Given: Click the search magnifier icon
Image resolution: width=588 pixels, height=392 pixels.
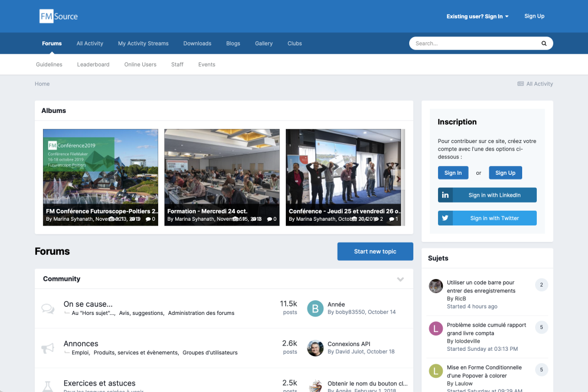Looking at the screenshot, I should pyautogui.click(x=544, y=44).
